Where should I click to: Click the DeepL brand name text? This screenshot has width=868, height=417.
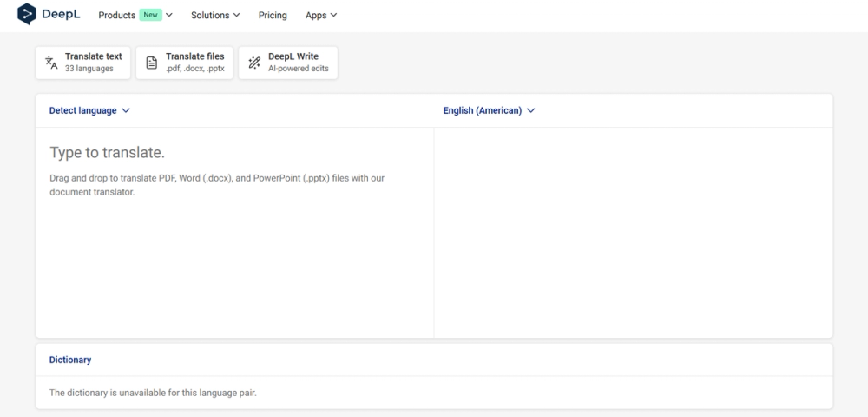61,15
